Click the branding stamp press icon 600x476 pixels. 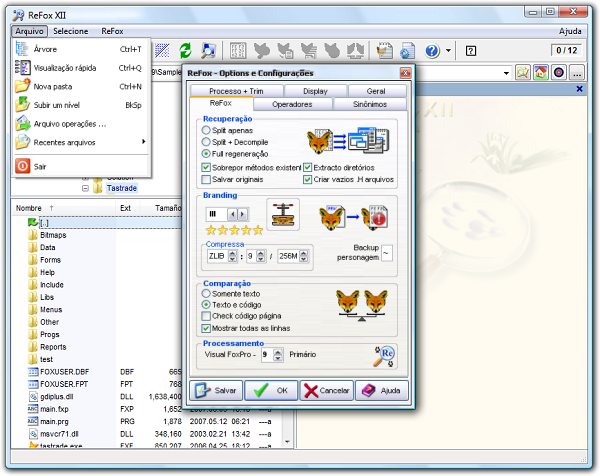283,215
